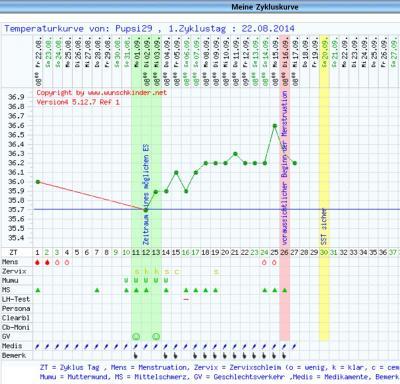Click the 35.4 value on temperature axis
400x384 pixels.
[16, 238]
